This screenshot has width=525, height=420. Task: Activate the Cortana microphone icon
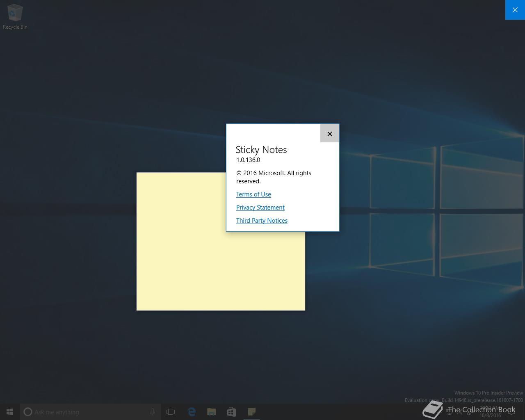coord(152,412)
